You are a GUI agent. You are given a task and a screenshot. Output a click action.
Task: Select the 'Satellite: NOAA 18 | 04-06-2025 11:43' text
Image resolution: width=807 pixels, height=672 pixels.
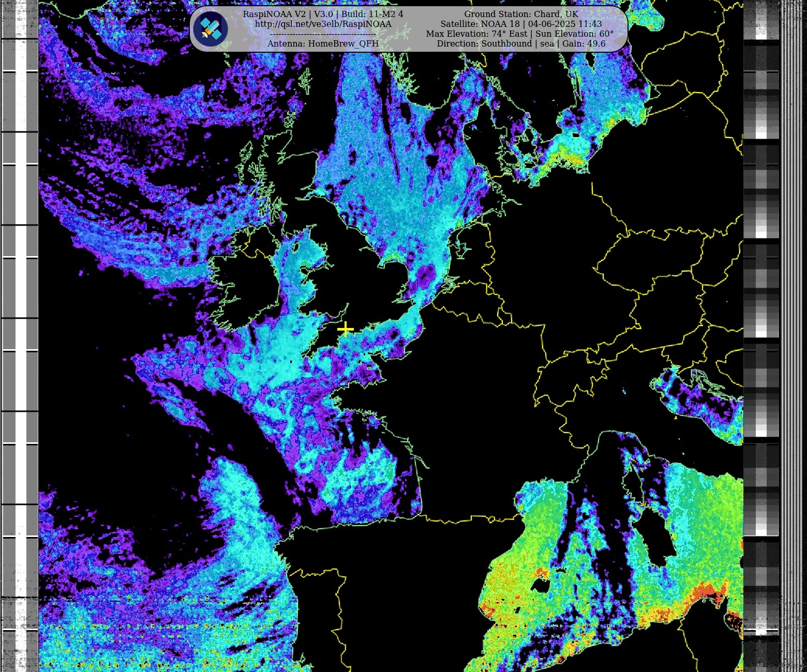[521, 24]
